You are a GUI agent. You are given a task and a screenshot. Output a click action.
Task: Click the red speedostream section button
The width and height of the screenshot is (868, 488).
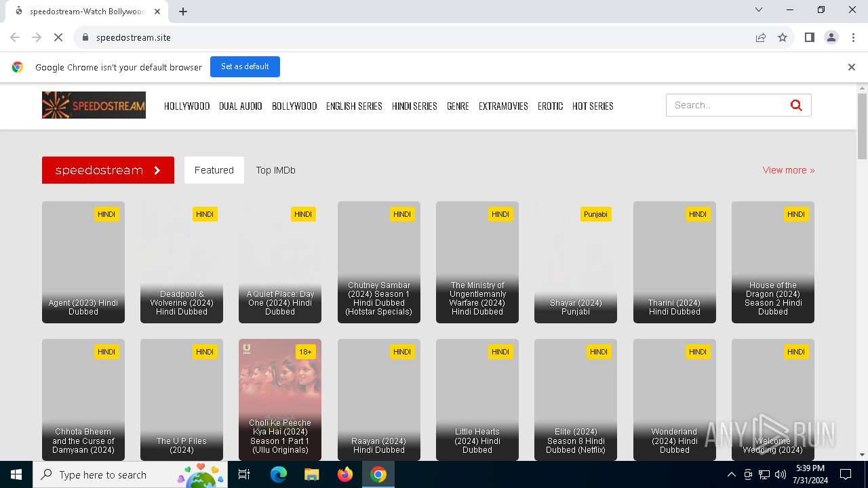click(108, 170)
